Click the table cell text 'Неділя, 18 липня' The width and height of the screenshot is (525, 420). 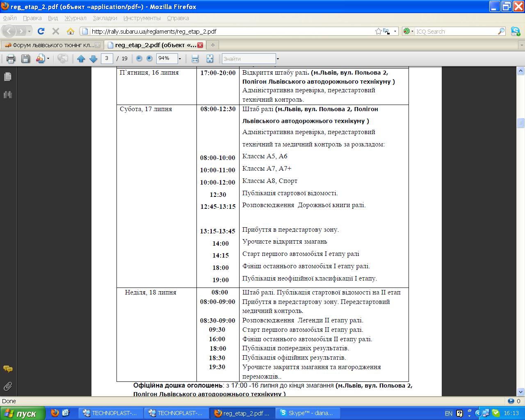(x=151, y=292)
